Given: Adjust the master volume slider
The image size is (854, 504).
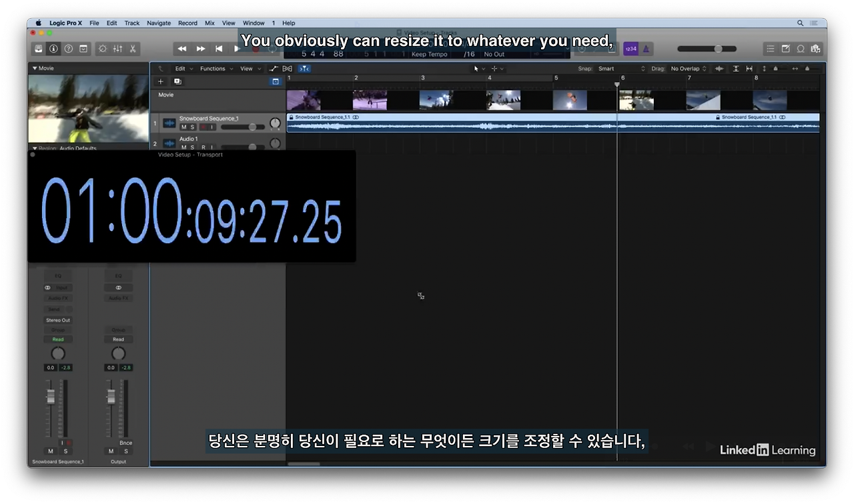Looking at the screenshot, I should click(707, 49).
